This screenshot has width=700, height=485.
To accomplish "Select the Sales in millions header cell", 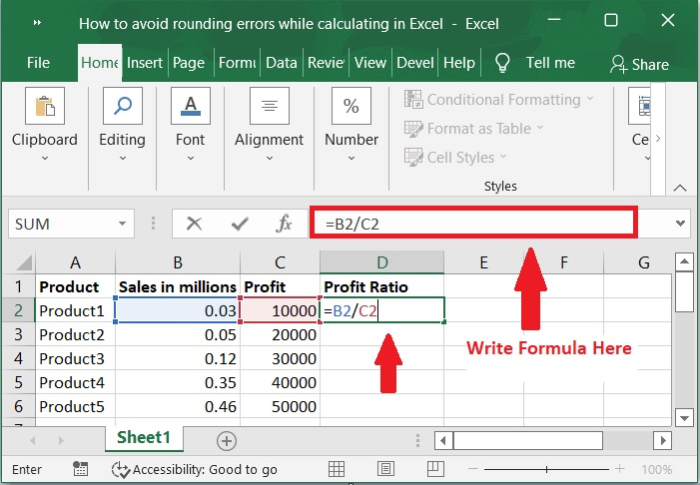I will (178, 287).
